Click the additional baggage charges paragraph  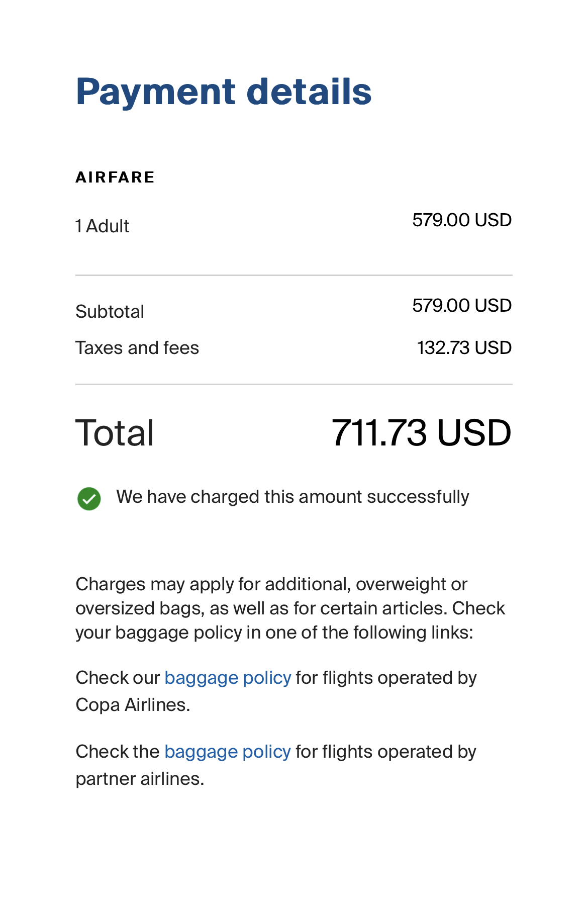290,608
